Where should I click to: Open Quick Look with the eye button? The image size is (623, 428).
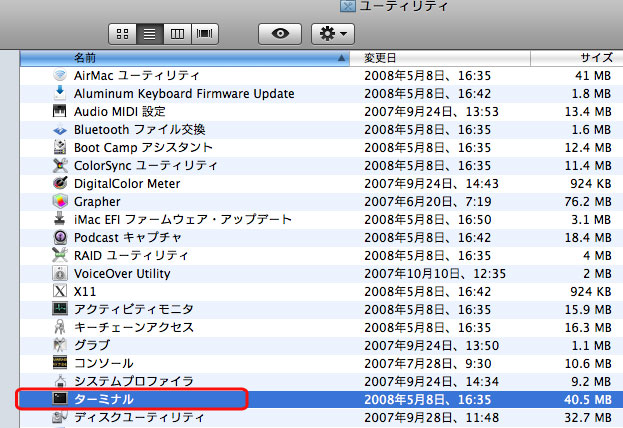[280, 34]
